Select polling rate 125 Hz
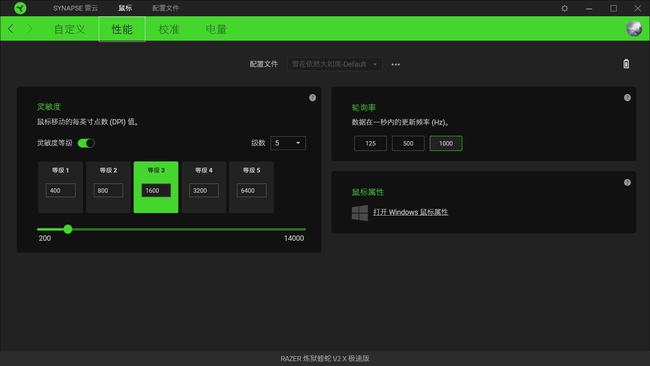This screenshot has height=366, width=650. tap(370, 143)
